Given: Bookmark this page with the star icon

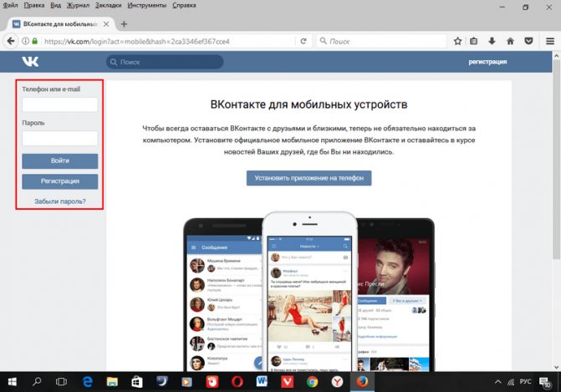Looking at the screenshot, I should tap(457, 41).
